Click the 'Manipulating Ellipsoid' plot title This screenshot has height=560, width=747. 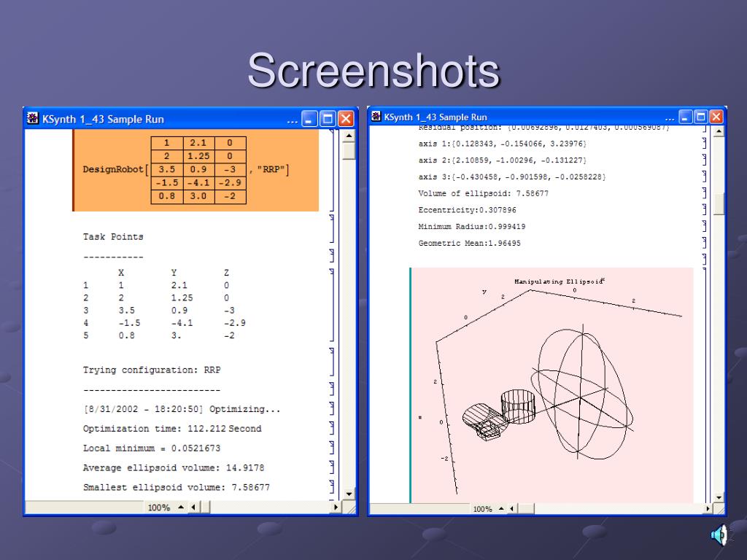(558, 281)
